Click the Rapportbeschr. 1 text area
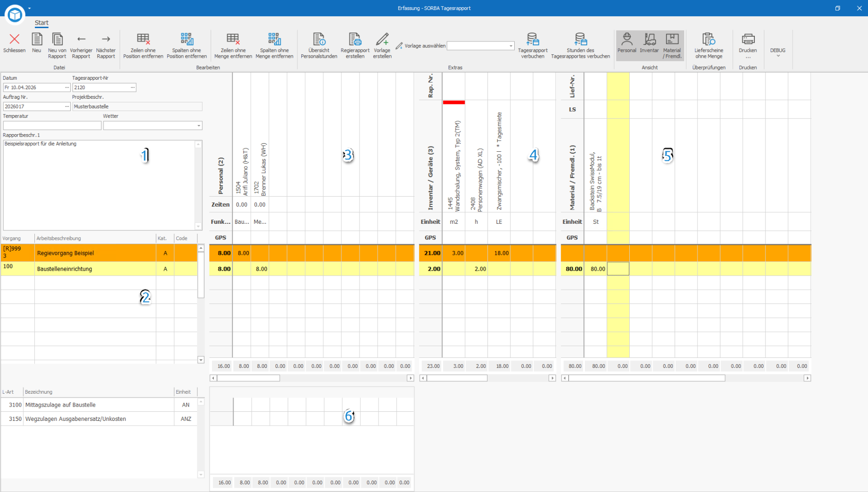Viewport: 868px width, 492px height. click(99, 185)
